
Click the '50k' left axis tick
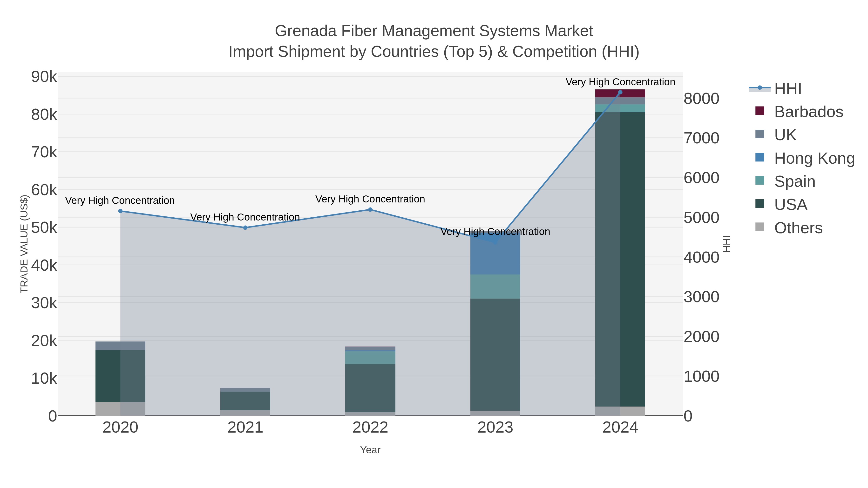pos(44,228)
